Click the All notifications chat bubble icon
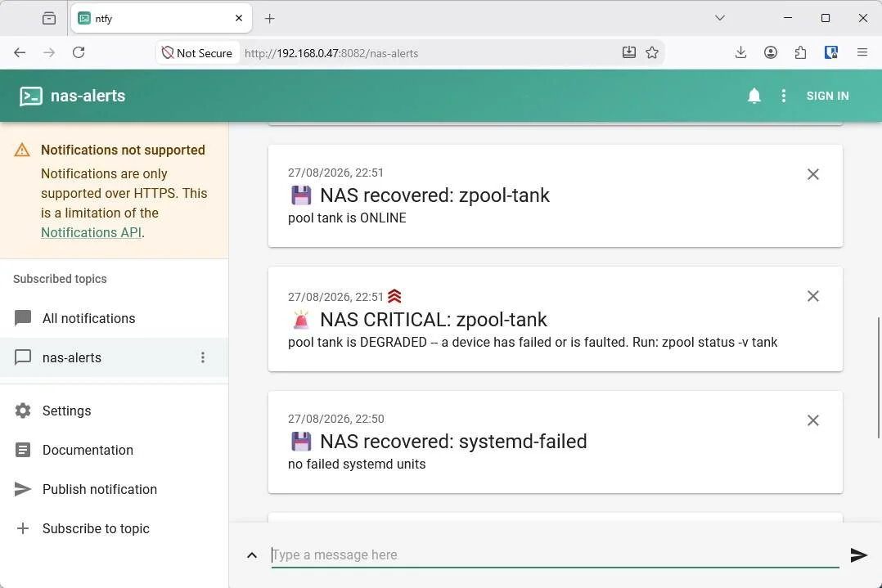Viewport: 882px width, 588px height. tap(23, 318)
